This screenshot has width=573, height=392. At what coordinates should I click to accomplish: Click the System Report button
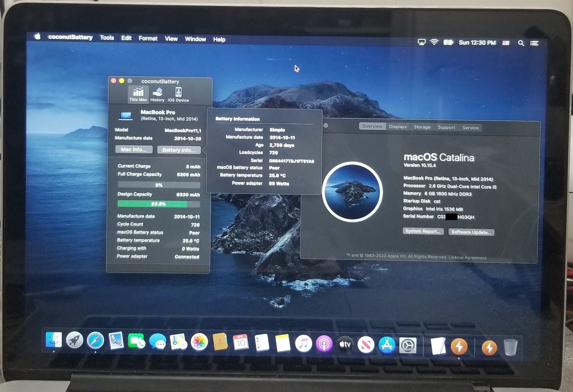tap(423, 231)
